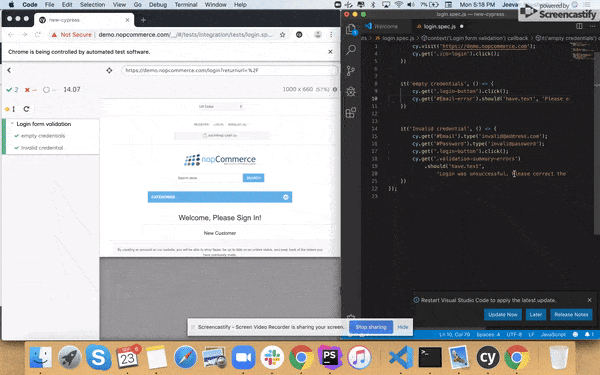Click the 1000 x 660 viewport size text
The height and width of the screenshot is (375, 600).
(x=298, y=89)
